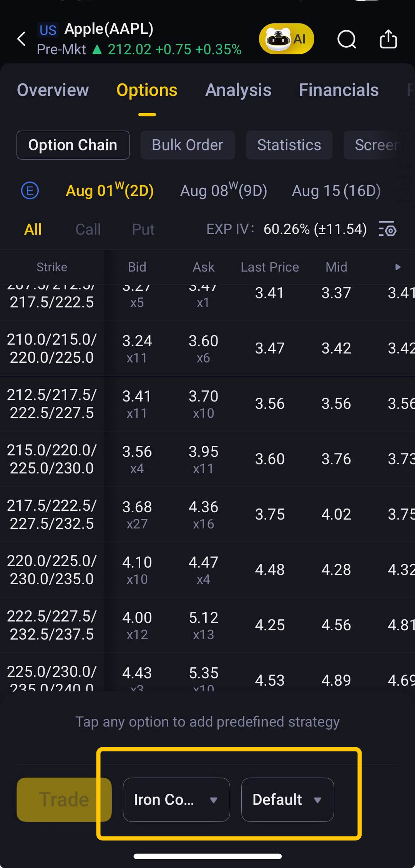Select the Aug 08 weekly expiration
This screenshot has width=415, height=868.
(x=224, y=190)
